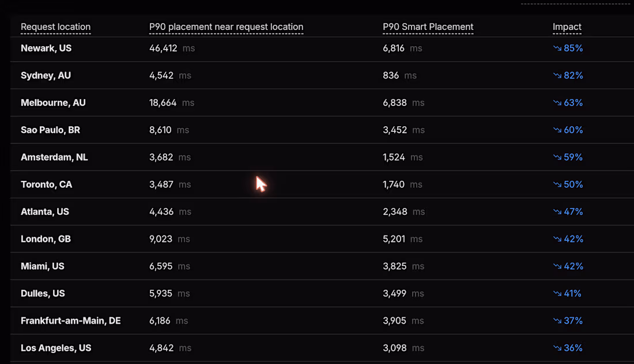Image resolution: width=634 pixels, height=364 pixels.
Task: Select the Sydney, AU location
Action: click(46, 75)
